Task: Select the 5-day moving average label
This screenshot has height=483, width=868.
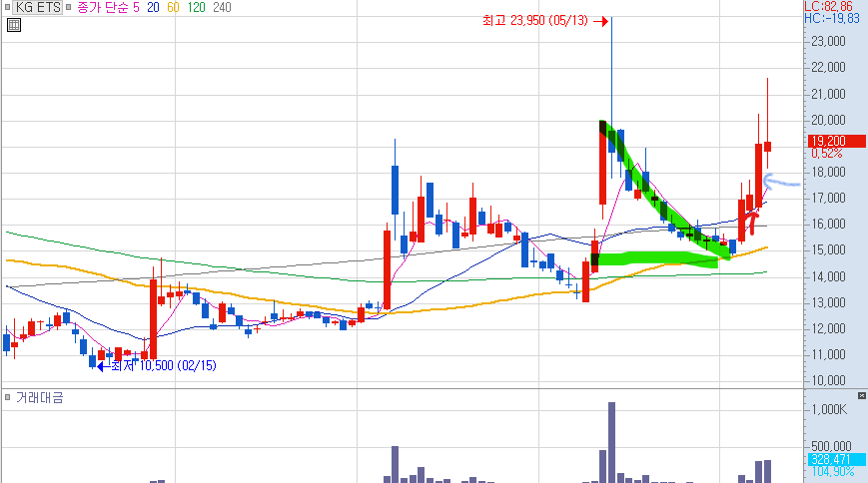Action: [136, 8]
